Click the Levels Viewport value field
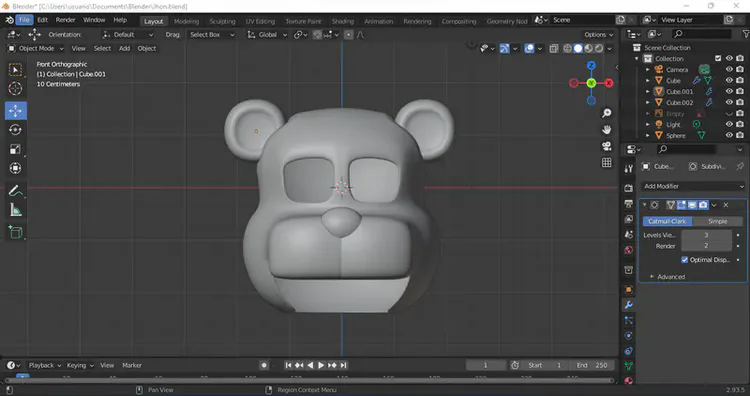The height and width of the screenshot is (396, 750). tap(706, 235)
